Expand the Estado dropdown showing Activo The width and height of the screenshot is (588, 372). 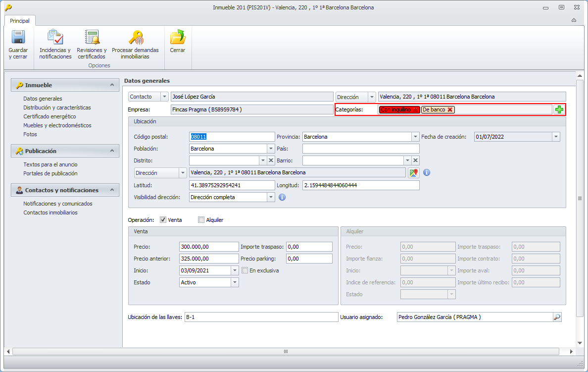(x=234, y=282)
